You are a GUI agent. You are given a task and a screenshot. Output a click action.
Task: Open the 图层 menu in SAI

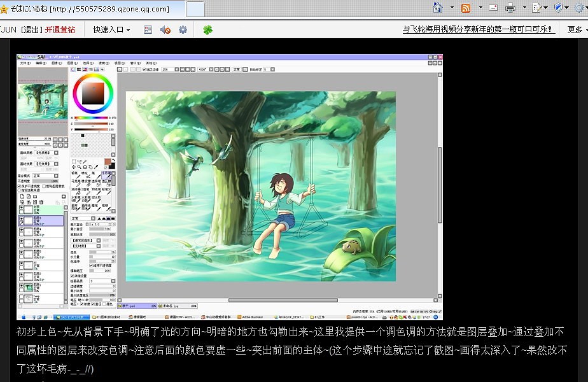click(73, 63)
